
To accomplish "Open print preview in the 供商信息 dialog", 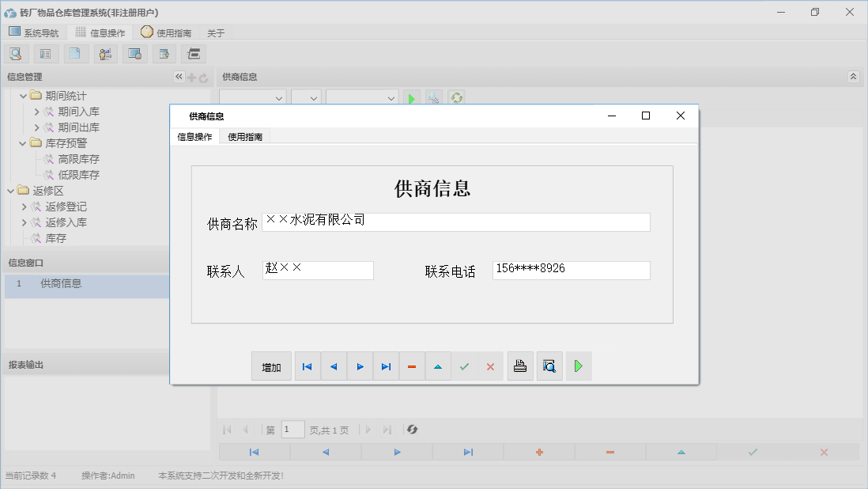I will point(549,366).
